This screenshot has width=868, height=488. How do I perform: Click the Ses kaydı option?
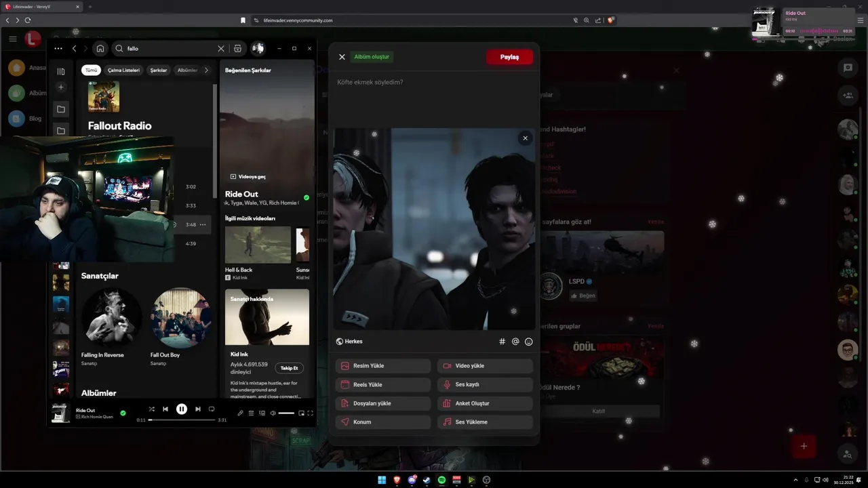click(x=485, y=384)
